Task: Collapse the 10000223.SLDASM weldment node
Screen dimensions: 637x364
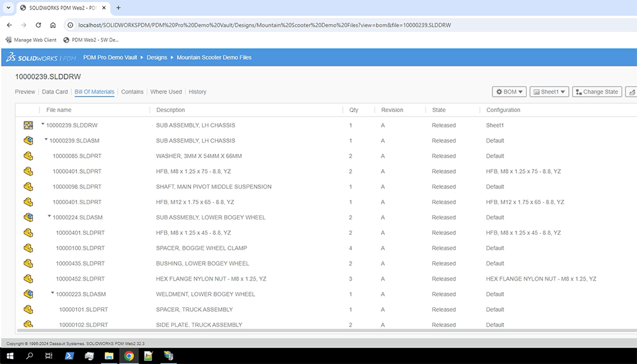Action: [52, 293]
